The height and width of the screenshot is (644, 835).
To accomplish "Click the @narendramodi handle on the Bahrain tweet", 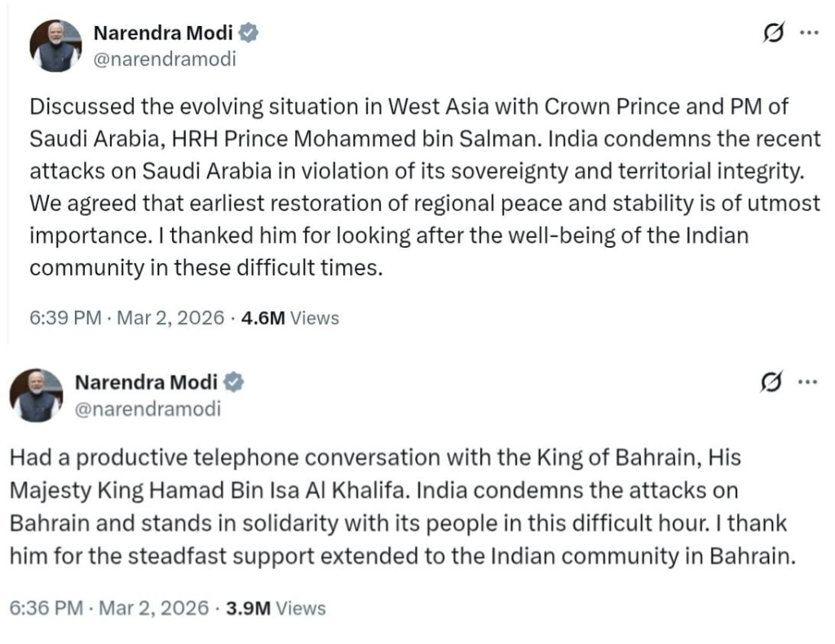I will [x=148, y=408].
